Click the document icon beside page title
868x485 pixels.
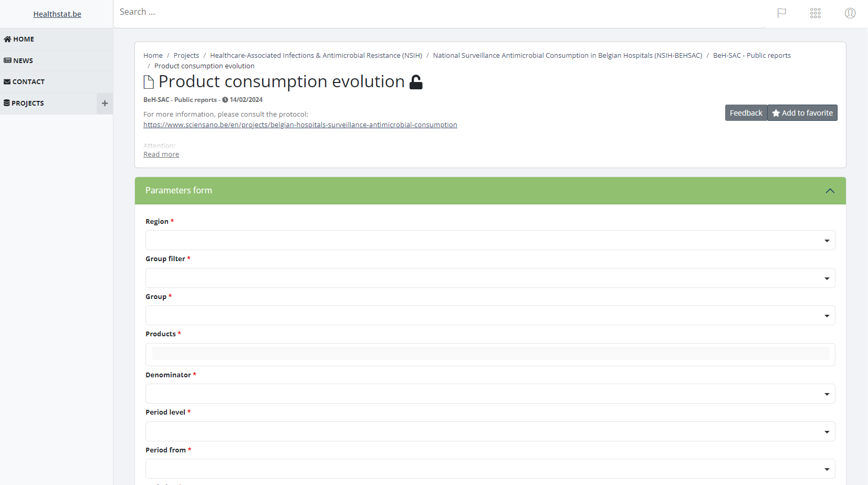(x=149, y=82)
